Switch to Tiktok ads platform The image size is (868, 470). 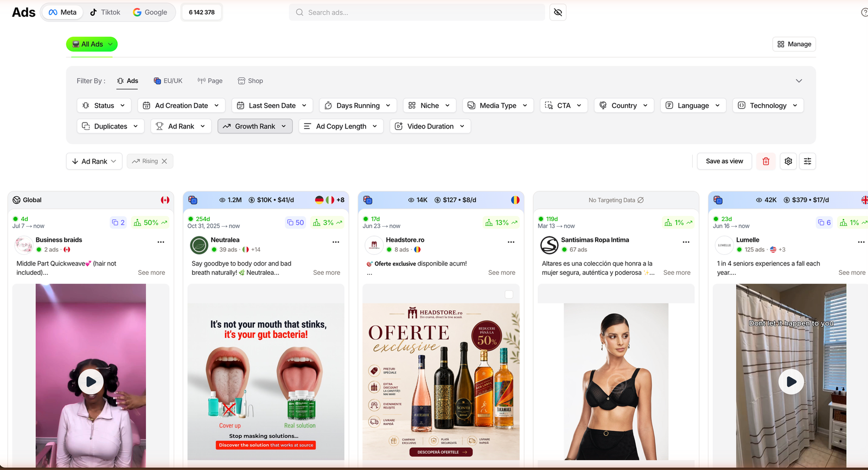coord(105,12)
